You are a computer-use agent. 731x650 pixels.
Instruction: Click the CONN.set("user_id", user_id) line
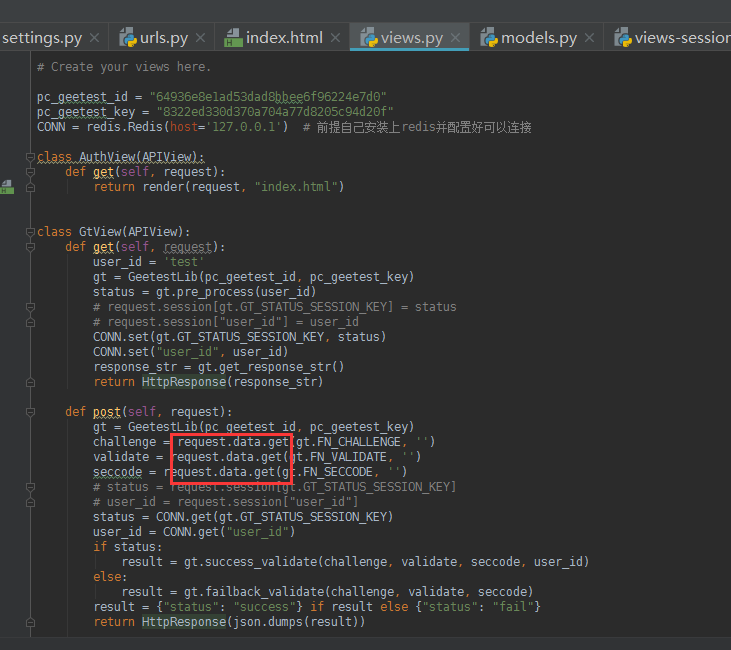pyautogui.click(x=191, y=352)
